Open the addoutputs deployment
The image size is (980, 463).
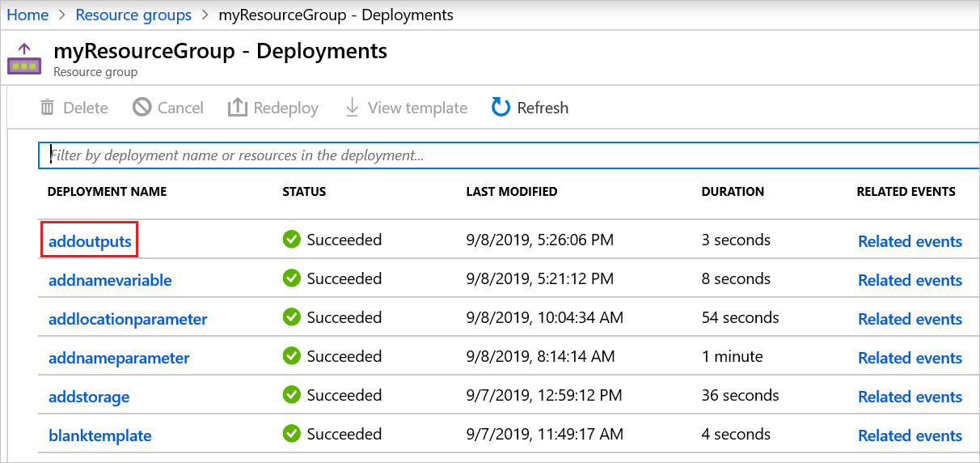[90, 241]
